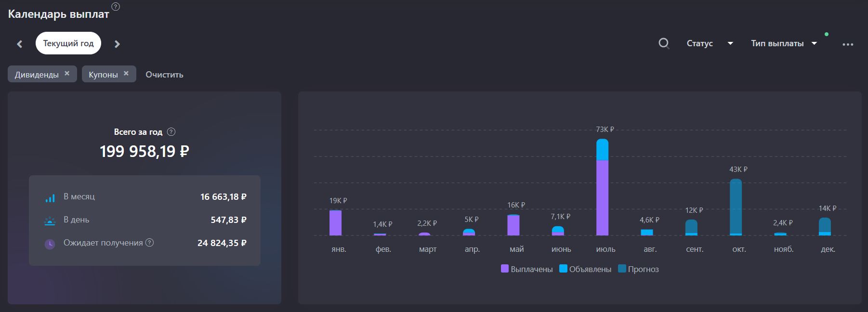Open the three-dot more options menu
The height and width of the screenshot is (312, 868).
tap(848, 44)
